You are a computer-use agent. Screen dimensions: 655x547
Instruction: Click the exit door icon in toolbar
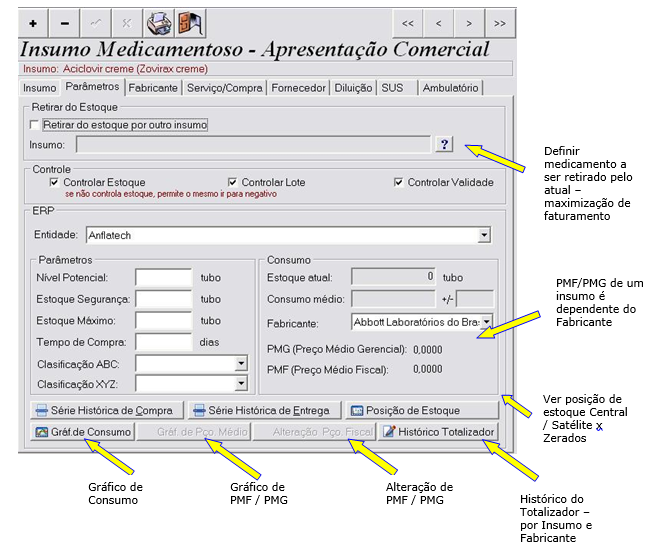pos(190,23)
